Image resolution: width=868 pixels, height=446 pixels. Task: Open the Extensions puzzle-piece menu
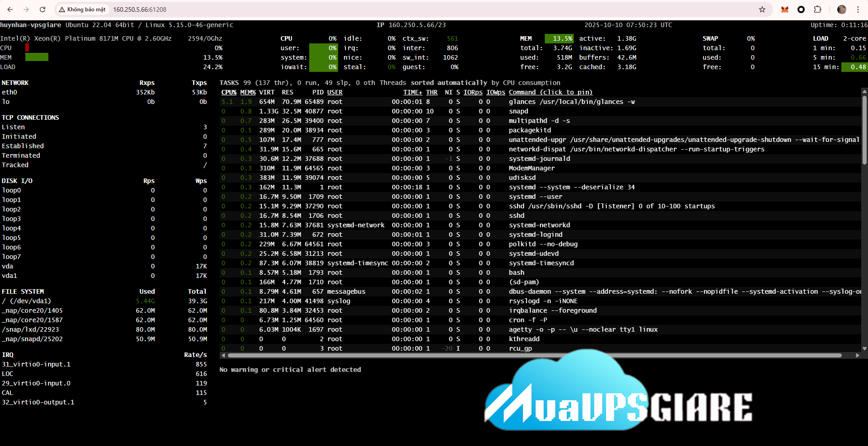coord(817,9)
